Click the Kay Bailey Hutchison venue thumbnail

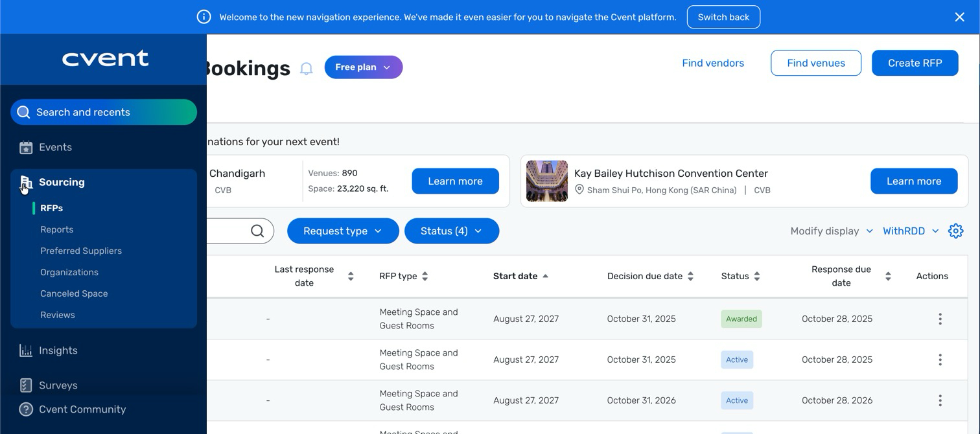tap(547, 181)
